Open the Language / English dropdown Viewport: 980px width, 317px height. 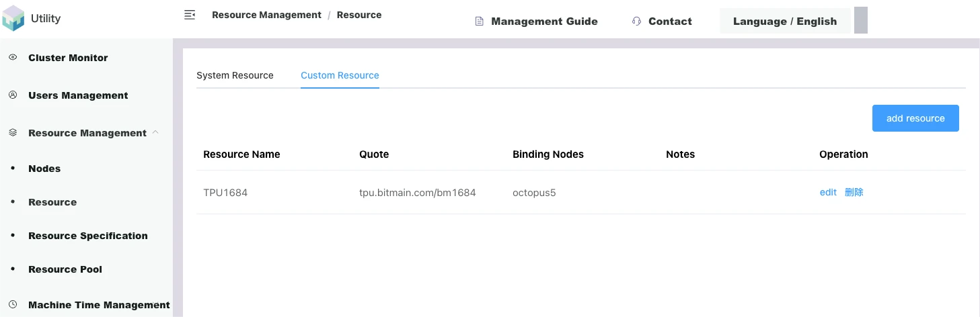pos(784,21)
